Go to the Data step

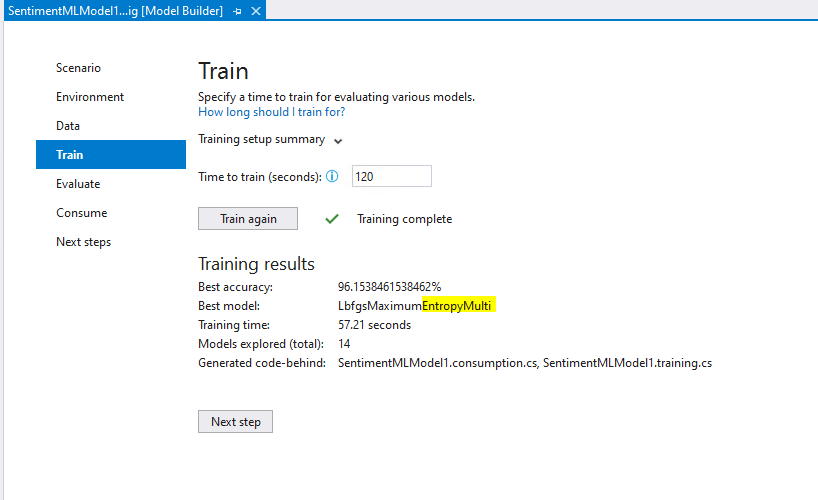[x=68, y=126]
